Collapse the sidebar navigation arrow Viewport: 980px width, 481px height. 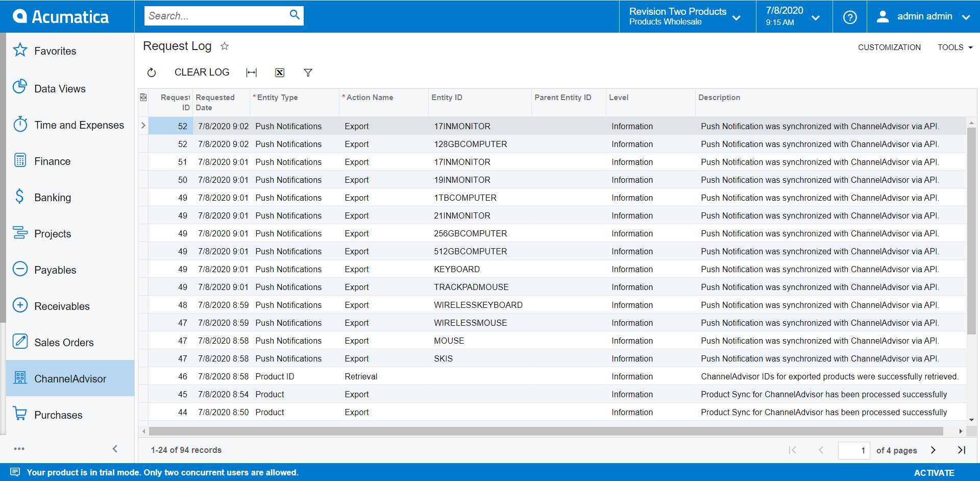[115, 449]
